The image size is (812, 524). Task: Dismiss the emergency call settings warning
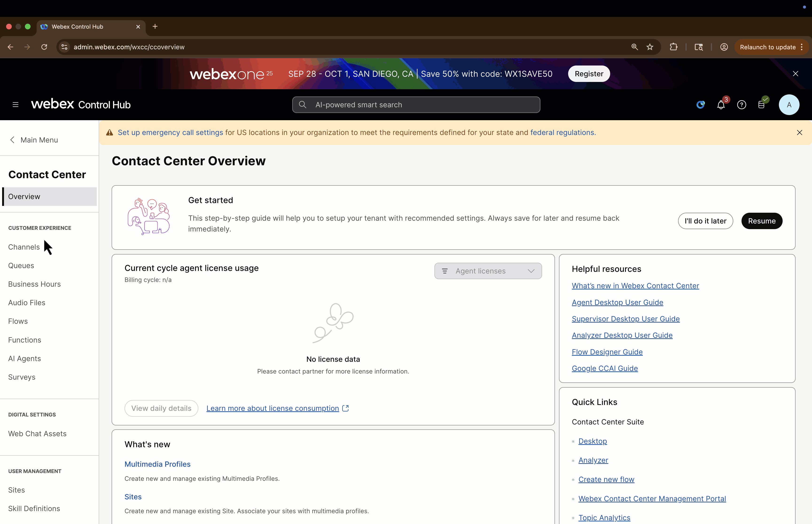pyautogui.click(x=799, y=133)
